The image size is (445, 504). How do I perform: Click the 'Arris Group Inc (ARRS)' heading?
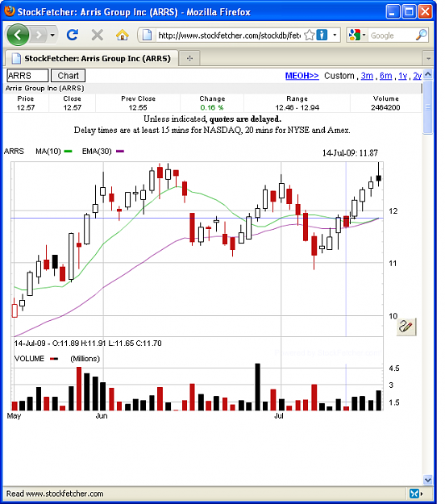[45, 88]
